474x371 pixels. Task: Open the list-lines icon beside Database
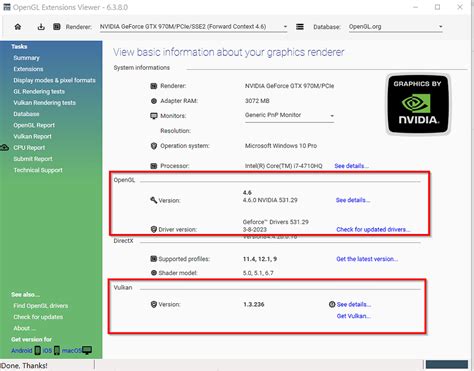[x=300, y=27]
